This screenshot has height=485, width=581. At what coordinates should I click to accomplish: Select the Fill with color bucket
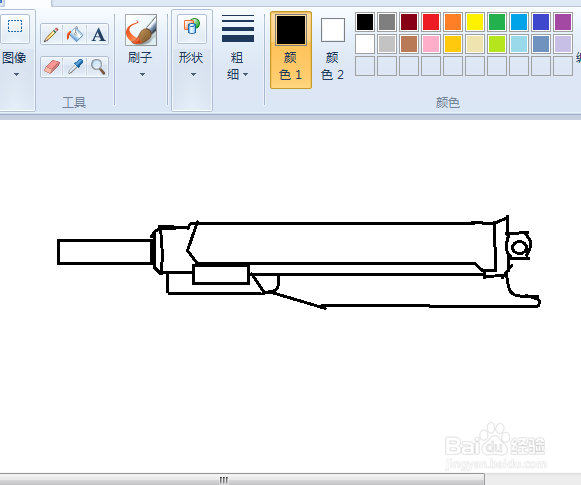click(x=74, y=34)
